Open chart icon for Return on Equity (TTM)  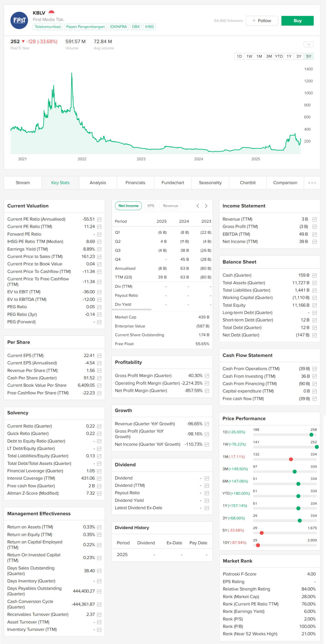99,534
